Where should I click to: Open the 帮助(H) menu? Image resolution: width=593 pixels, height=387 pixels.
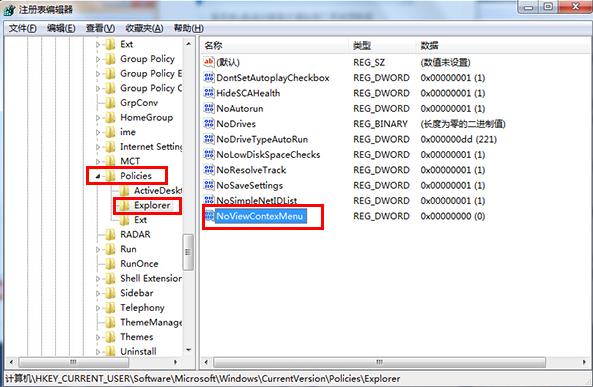click(x=188, y=28)
